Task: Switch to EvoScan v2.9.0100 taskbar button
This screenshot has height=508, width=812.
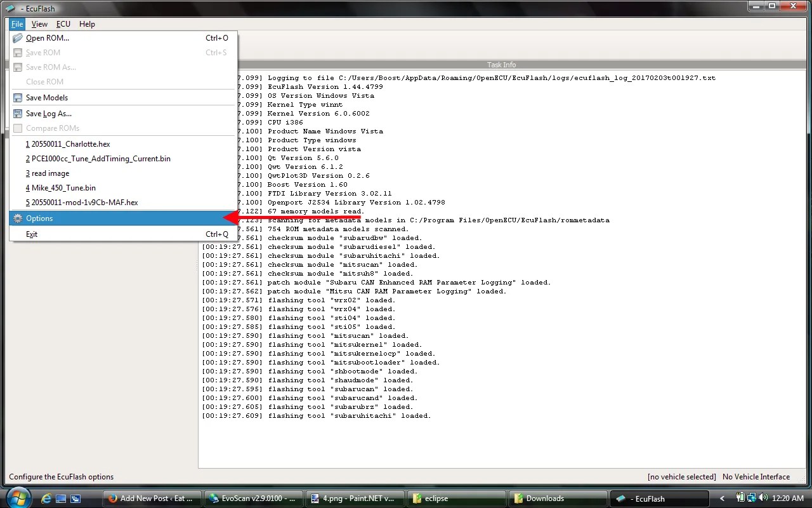Action: [x=253, y=498]
